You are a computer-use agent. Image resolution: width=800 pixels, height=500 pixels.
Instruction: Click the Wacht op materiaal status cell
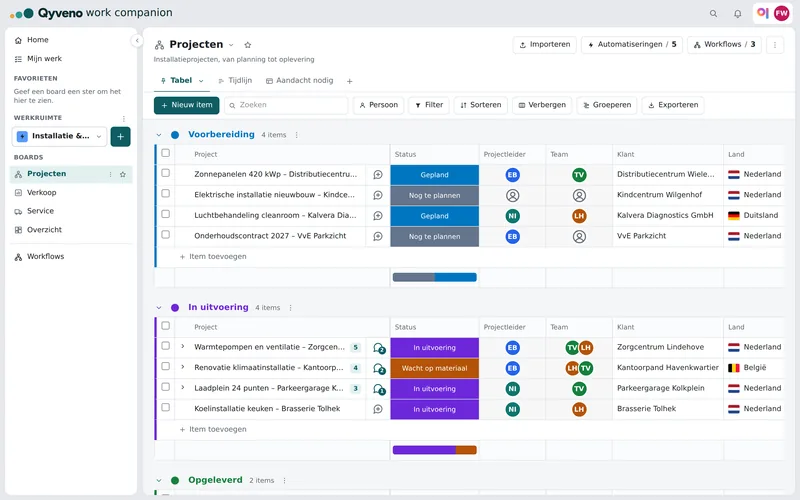[x=434, y=368]
